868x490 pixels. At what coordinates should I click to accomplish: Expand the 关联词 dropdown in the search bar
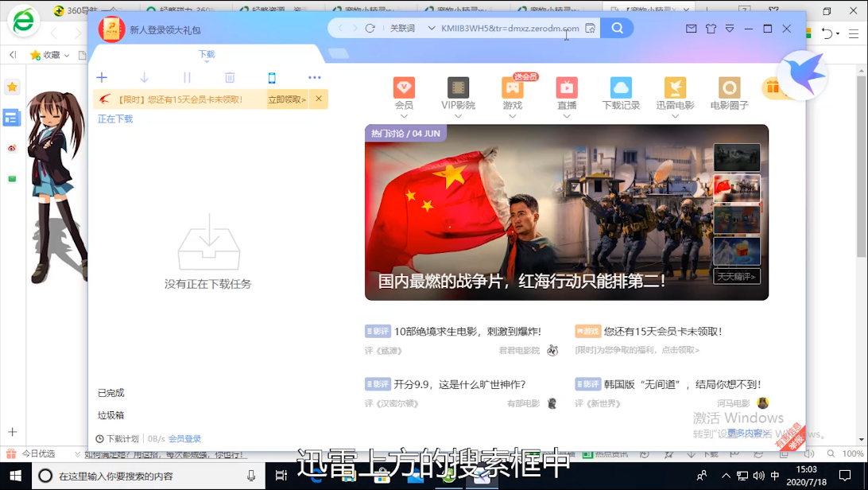432,28
